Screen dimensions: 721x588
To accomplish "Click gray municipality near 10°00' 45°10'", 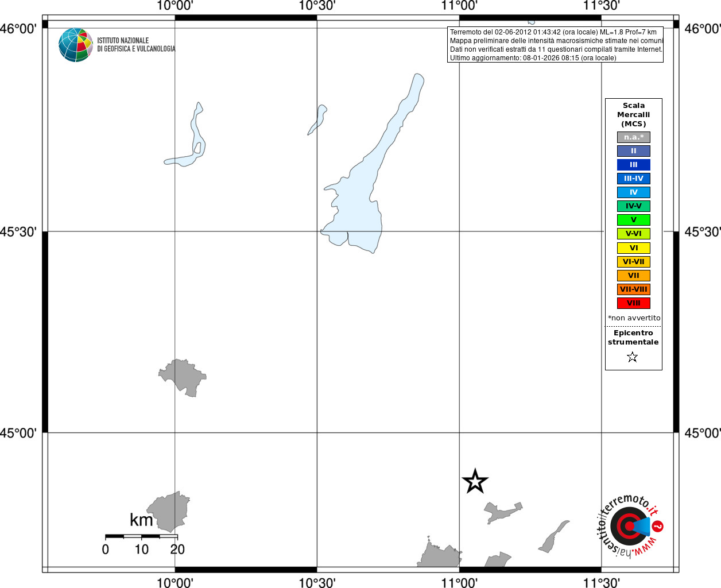I will 183,377.
